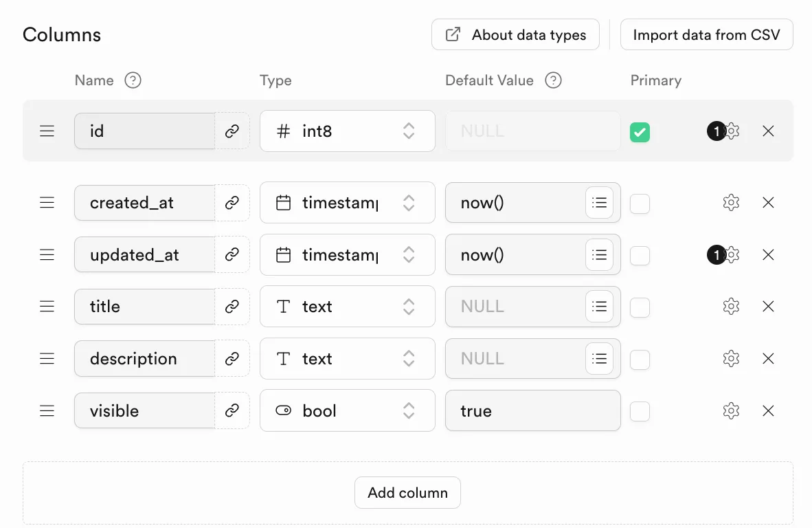Click help icon next to Name header
Image resolution: width=812 pixels, height=528 pixels.
133,80
